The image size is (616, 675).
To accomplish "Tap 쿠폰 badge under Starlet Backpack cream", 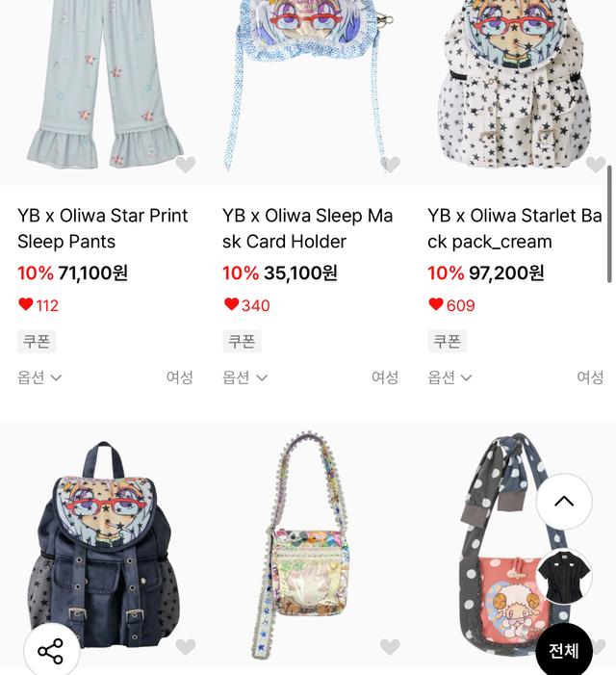I will (447, 342).
